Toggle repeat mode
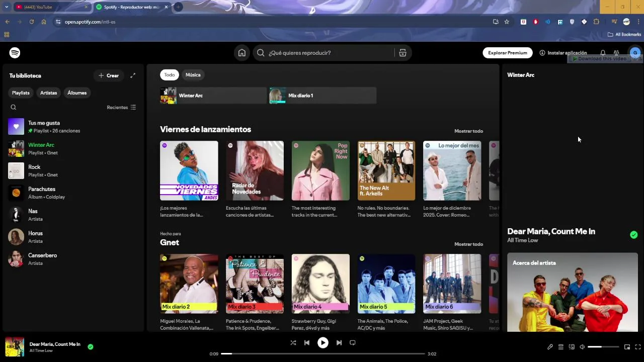The image size is (644, 362). point(353,343)
